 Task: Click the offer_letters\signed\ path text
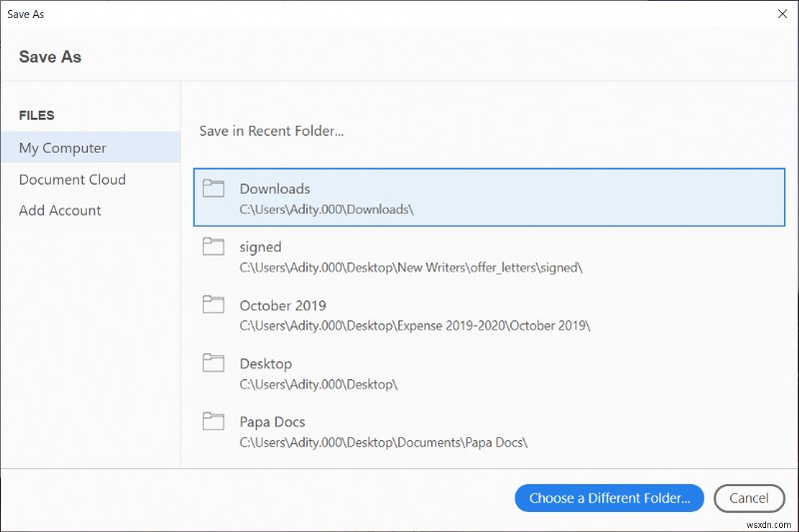point(410,267)
